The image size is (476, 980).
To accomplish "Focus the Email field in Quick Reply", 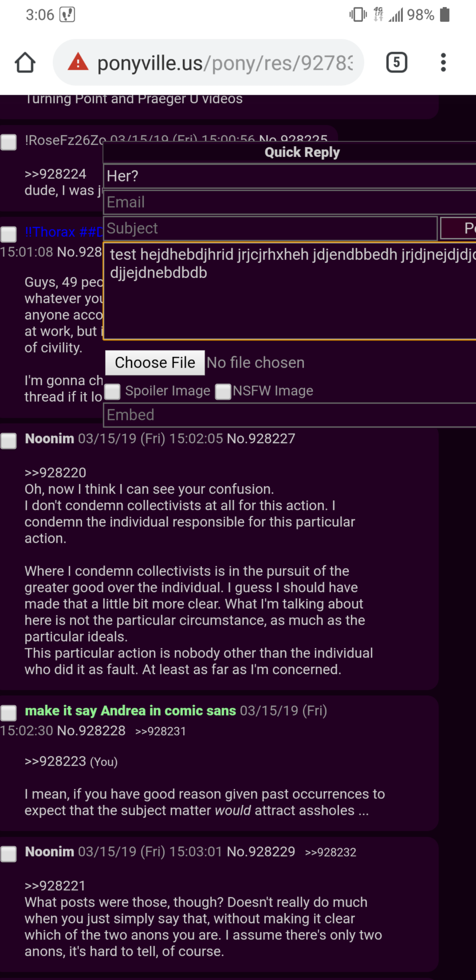I will coord(290,202).
